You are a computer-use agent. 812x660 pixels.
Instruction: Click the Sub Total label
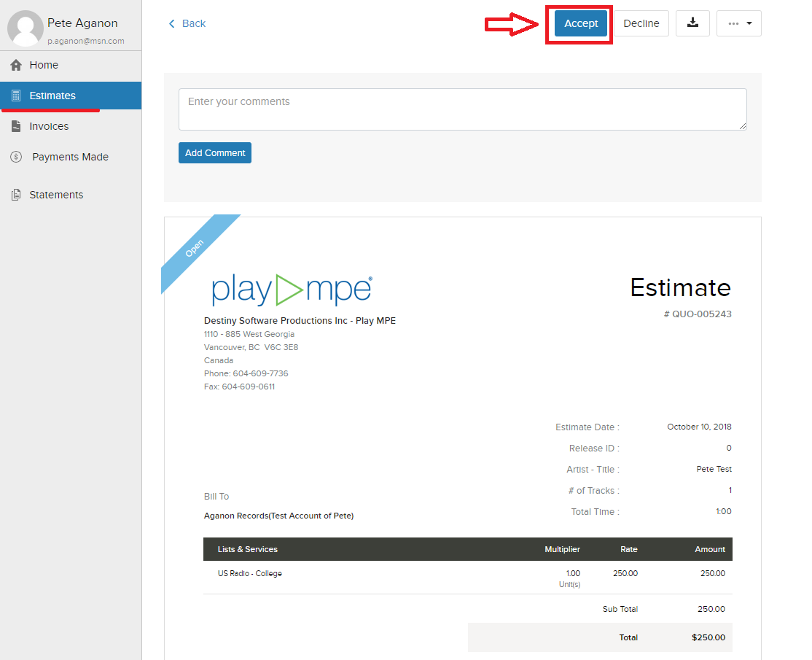tap(620, 609)
